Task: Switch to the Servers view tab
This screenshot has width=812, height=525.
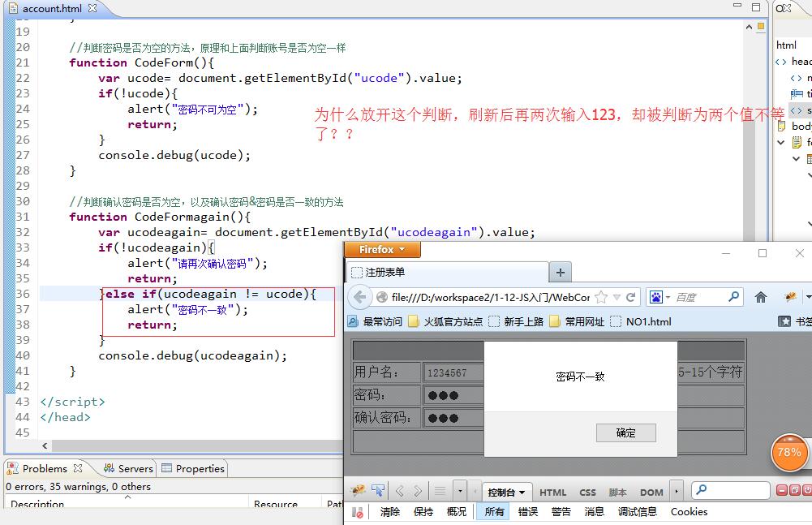Action: pos(128,468)
